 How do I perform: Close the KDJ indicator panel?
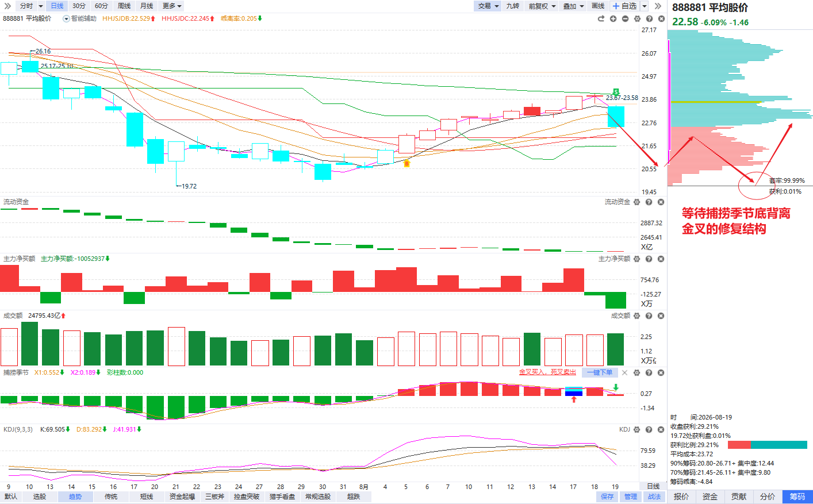[661, 429]
